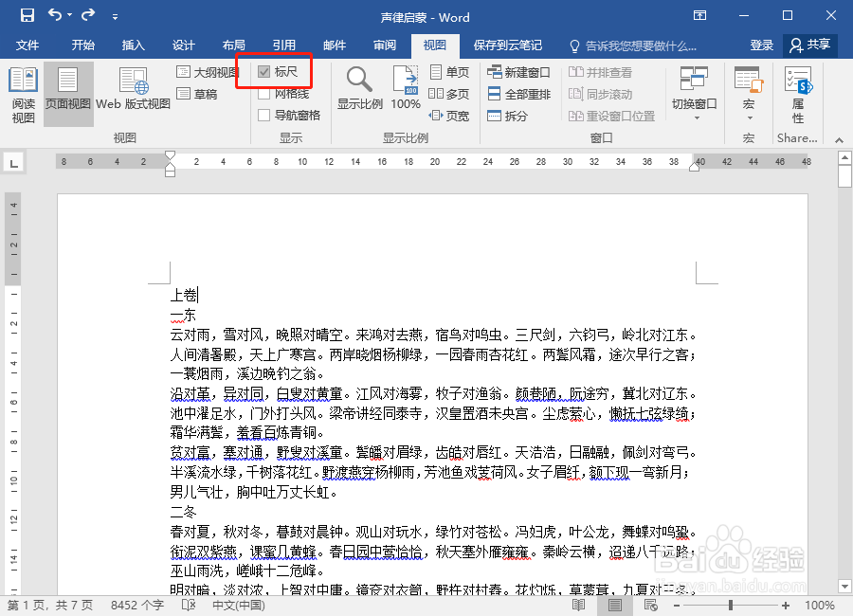Arrange windows with 全部重排
This screenshot has width=853, height=616.
click(520, 93)
